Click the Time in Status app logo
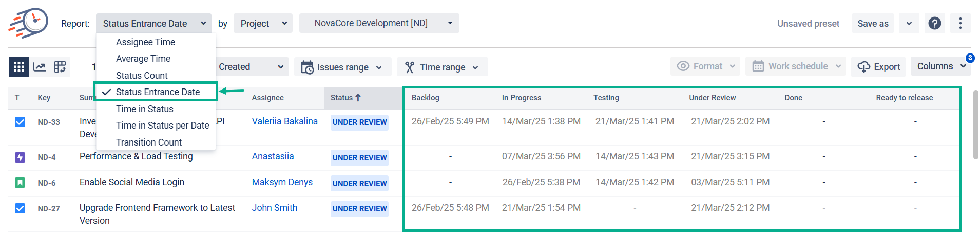 pyautogui.click(x=28, y=23)
